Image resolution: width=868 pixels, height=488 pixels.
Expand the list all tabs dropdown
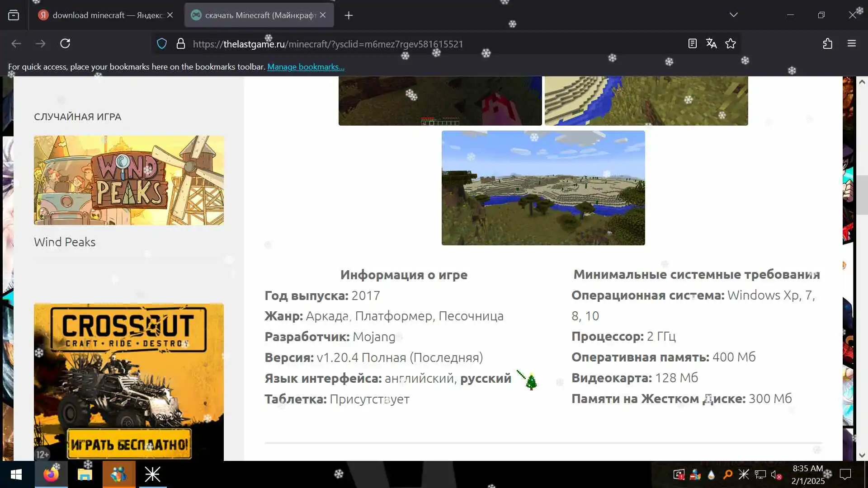[733, 15]
